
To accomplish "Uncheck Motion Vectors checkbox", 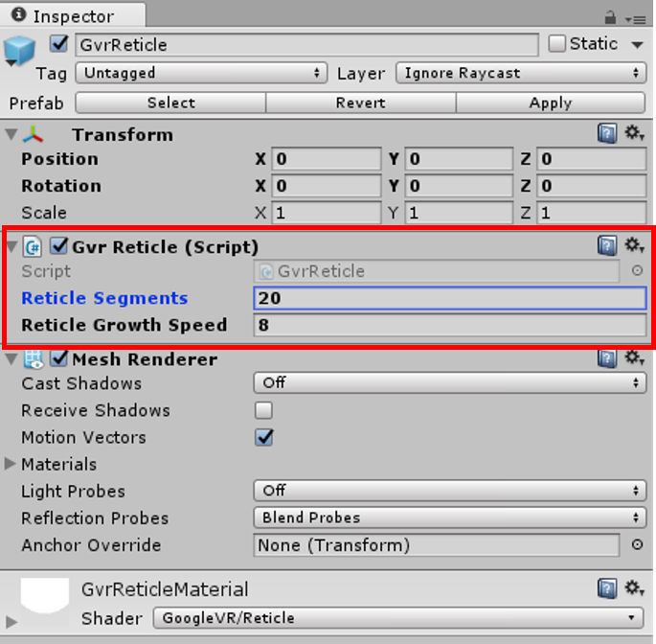I will click(263, 437).
